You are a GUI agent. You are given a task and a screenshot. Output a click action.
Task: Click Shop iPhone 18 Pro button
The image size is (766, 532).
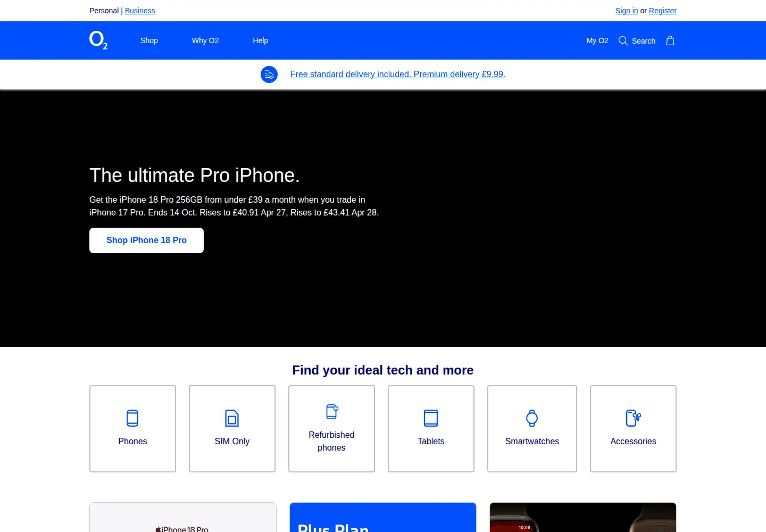[x=146, y=240]
